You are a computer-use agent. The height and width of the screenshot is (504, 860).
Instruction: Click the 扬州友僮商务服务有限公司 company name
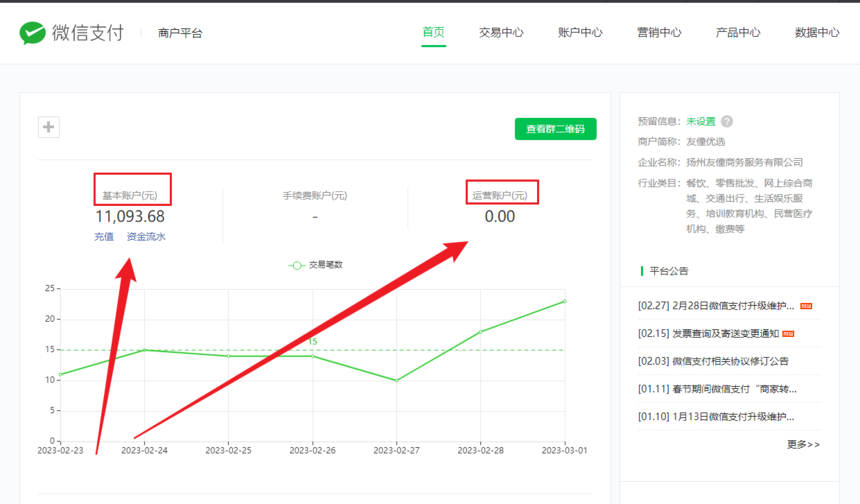pos(744,162)
